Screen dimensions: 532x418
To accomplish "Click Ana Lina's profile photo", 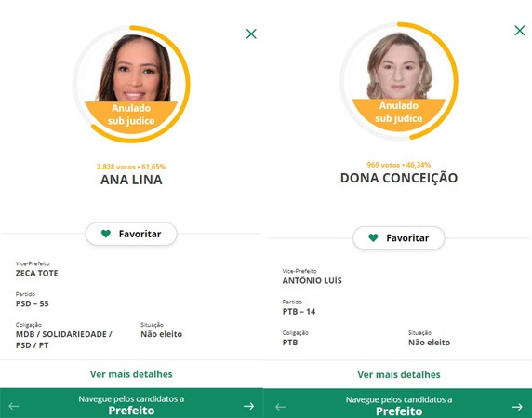I will [x=134, y=68].
